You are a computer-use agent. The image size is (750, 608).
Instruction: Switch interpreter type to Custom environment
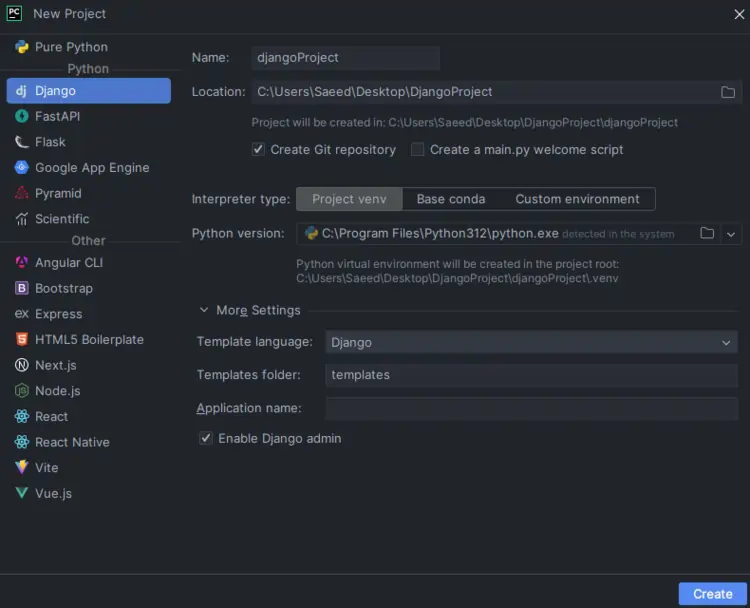(577, 199)
